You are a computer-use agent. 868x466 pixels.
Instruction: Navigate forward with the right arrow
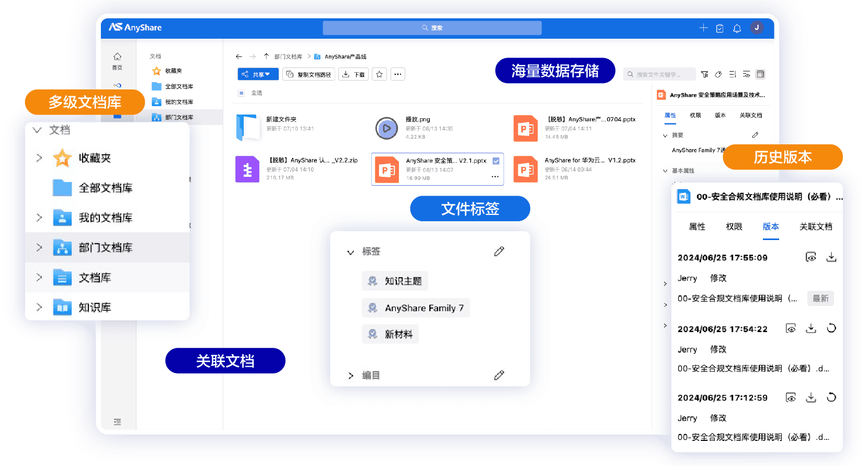click(253, 56)
